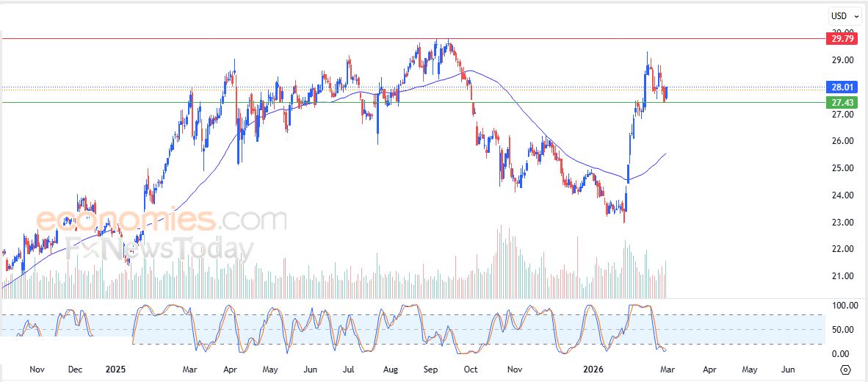Open the USD currency dropdown

click(x=842, y=16)
